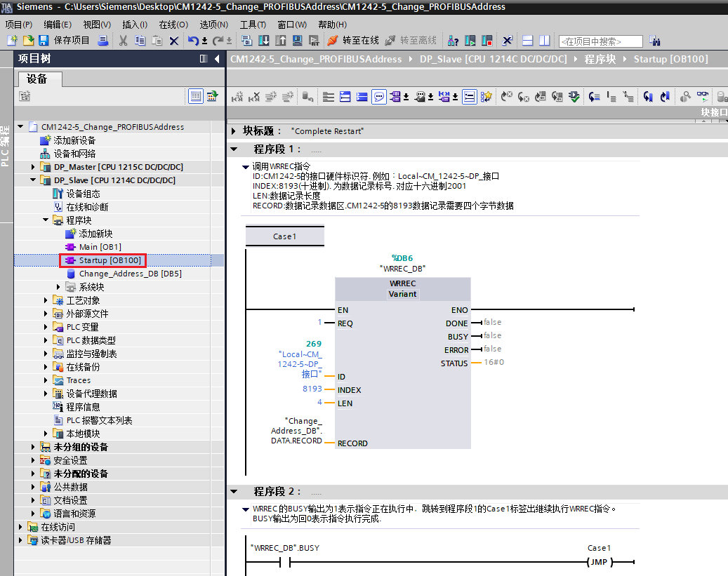Open 设备和网络 in project tree

74,153
